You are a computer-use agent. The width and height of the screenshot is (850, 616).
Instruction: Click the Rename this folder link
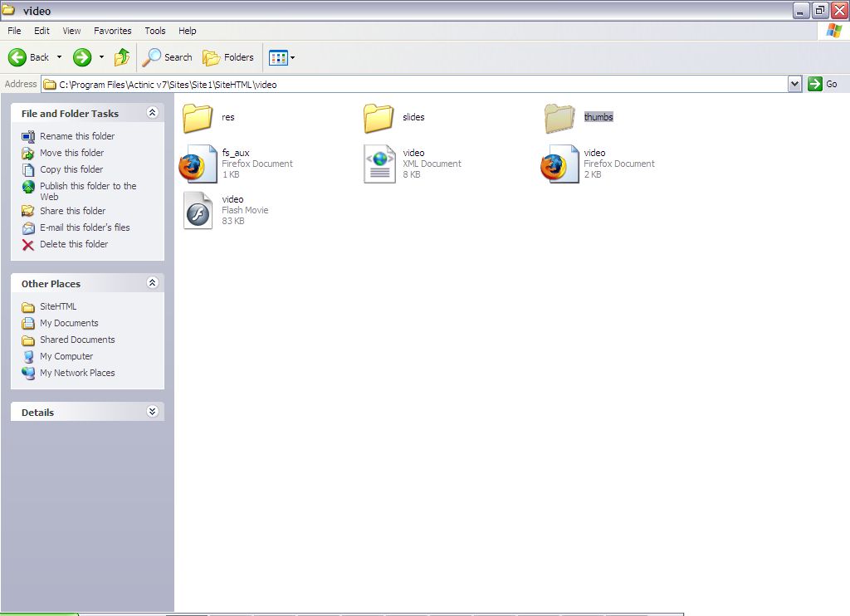point(77,136)
